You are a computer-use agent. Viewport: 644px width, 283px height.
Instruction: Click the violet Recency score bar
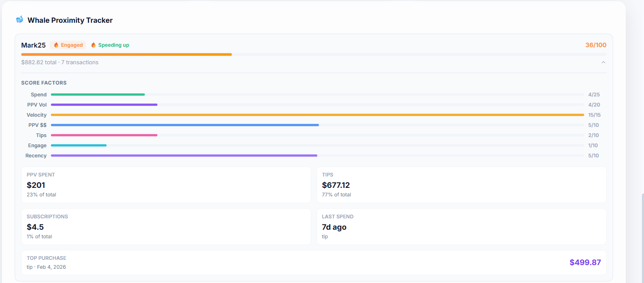tap(184, 156)
